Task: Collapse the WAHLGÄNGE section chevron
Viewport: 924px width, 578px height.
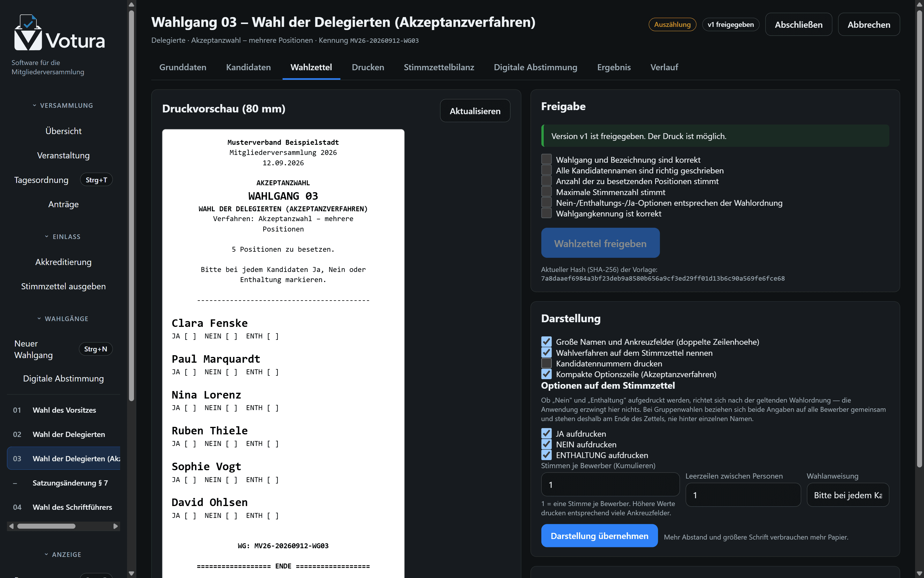Action: [x=39, y=318]
